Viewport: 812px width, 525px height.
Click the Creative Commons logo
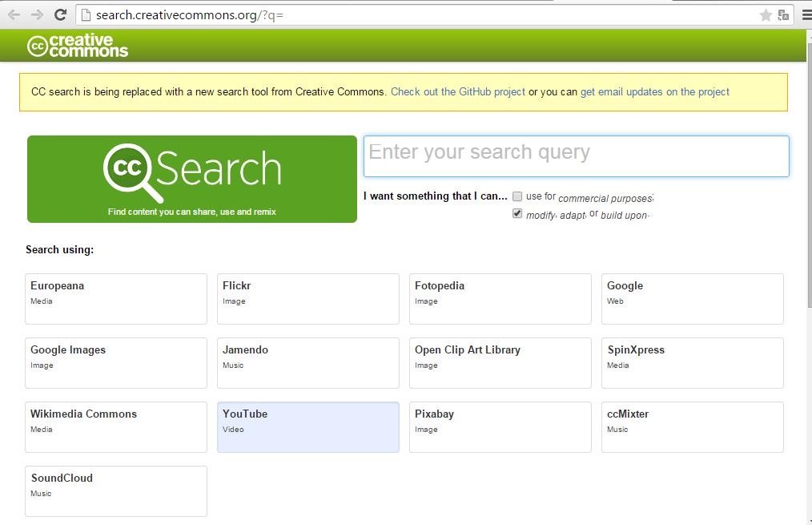[77, 46]
